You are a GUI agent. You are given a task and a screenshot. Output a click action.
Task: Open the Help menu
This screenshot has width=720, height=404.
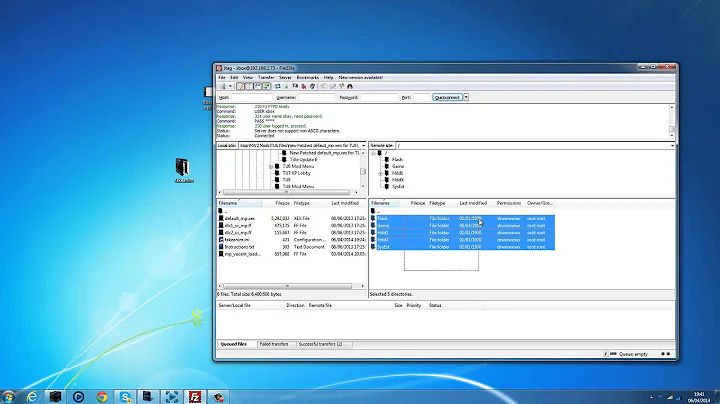328,78
